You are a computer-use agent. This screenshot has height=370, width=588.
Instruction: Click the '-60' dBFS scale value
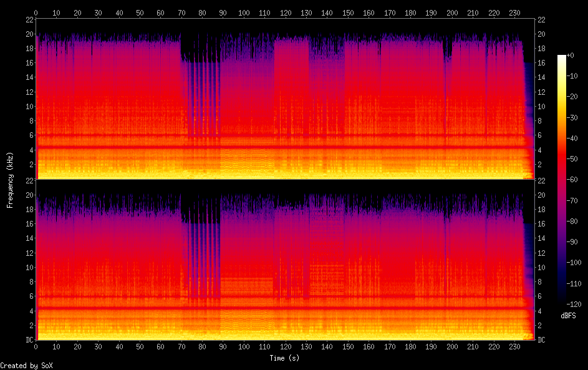[572, 179]
